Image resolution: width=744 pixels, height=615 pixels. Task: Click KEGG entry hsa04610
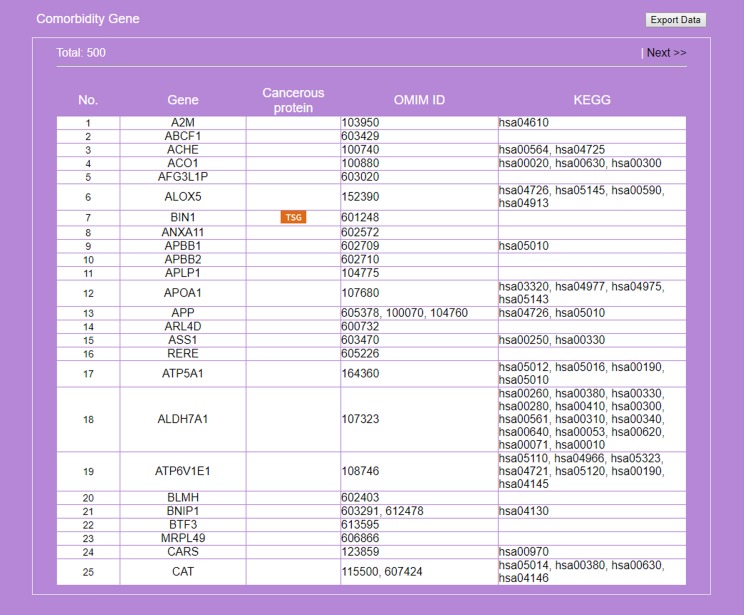tap(523, 122)
